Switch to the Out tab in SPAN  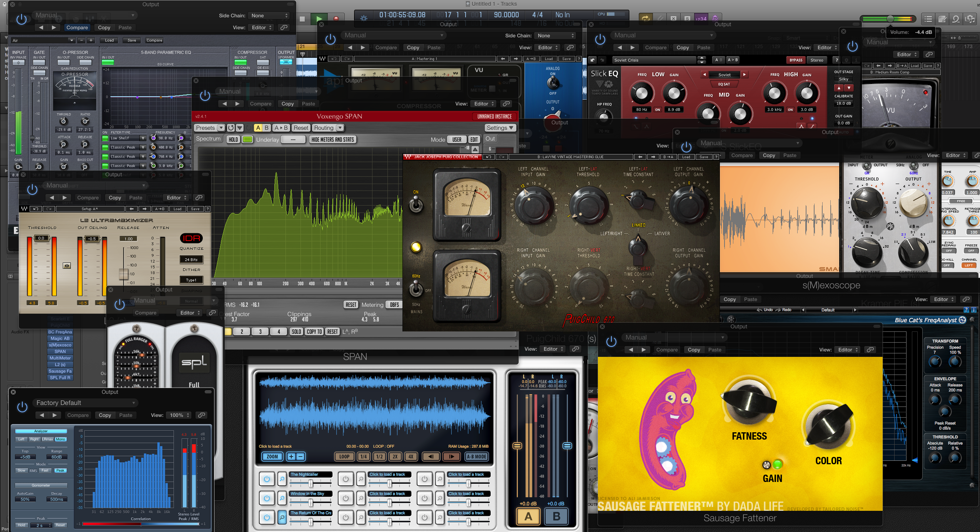tap(490, 139)
